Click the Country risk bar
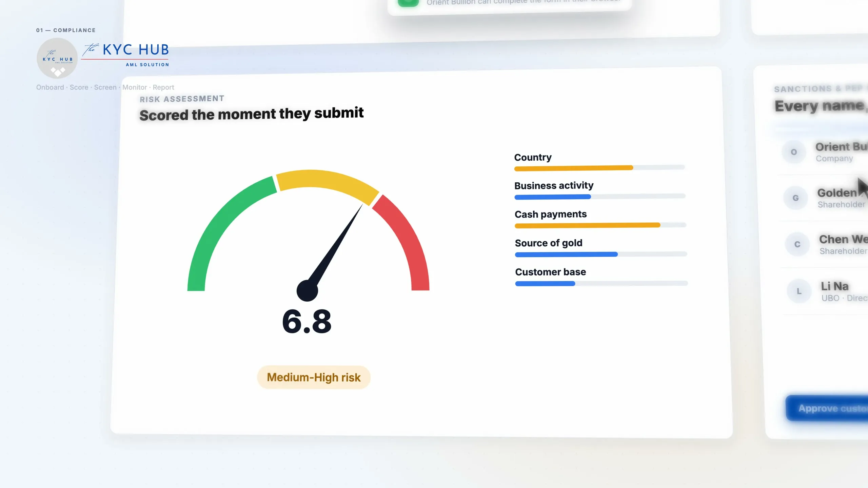This screenshot has height=488, width=868. 599,168
